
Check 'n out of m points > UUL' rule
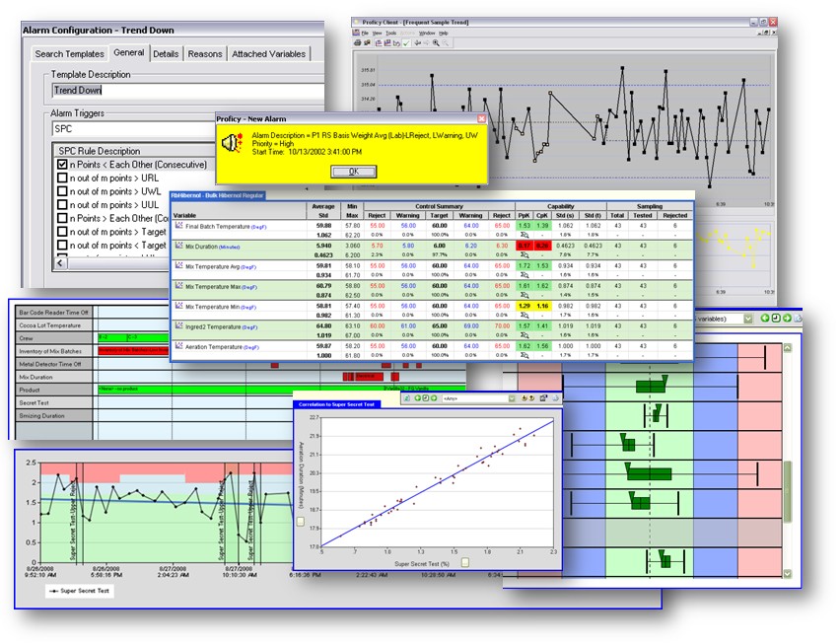62,205
